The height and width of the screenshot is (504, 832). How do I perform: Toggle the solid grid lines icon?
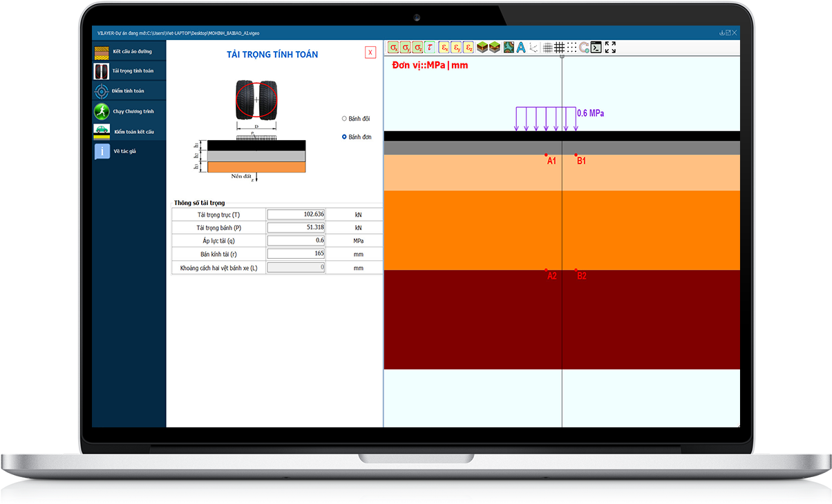tap(559, 48)
